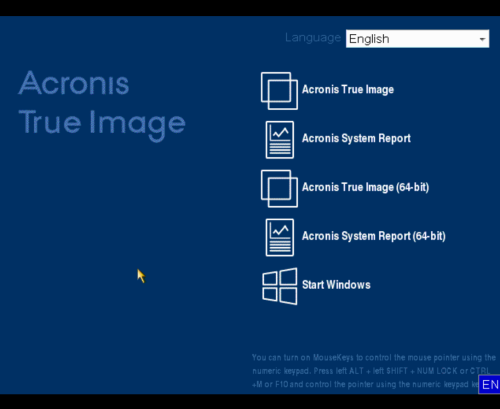
Task: Open the Language dropdown showing English
Action: tap(417, 39)
